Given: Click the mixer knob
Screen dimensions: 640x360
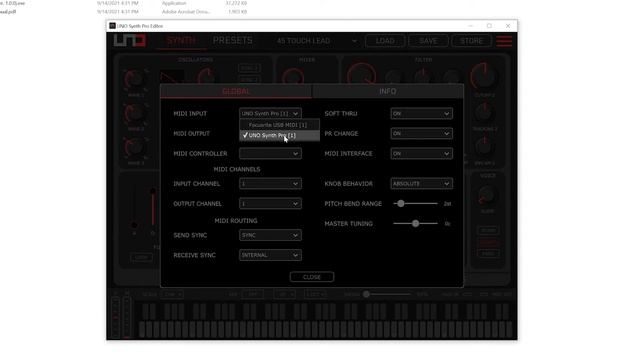Looking at the screenshot, I should point(293,76).
